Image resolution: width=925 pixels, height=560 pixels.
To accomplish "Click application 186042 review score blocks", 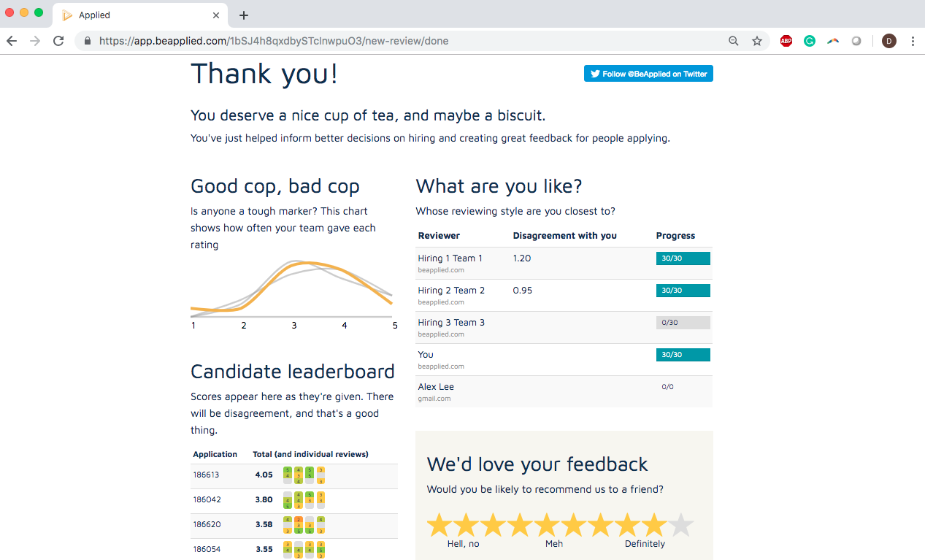I will pyautogui.click(x=304, y=500).
